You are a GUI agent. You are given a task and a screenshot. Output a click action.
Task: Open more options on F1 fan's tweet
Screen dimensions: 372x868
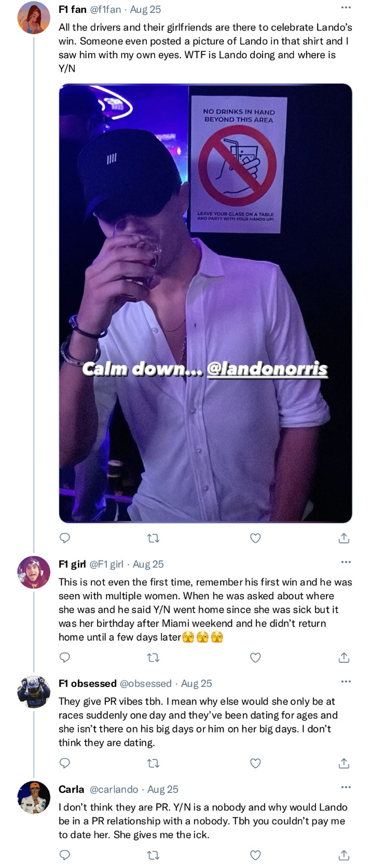point(346,8)
